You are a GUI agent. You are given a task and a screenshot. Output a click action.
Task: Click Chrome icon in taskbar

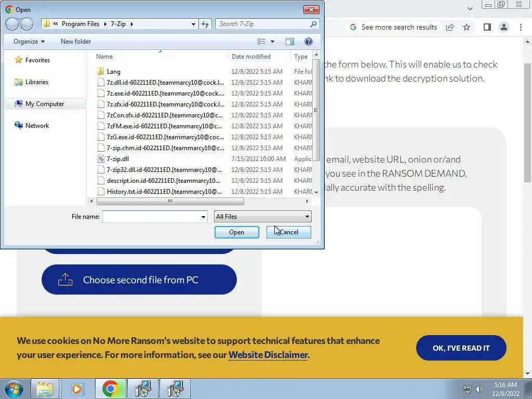point(110,389)
